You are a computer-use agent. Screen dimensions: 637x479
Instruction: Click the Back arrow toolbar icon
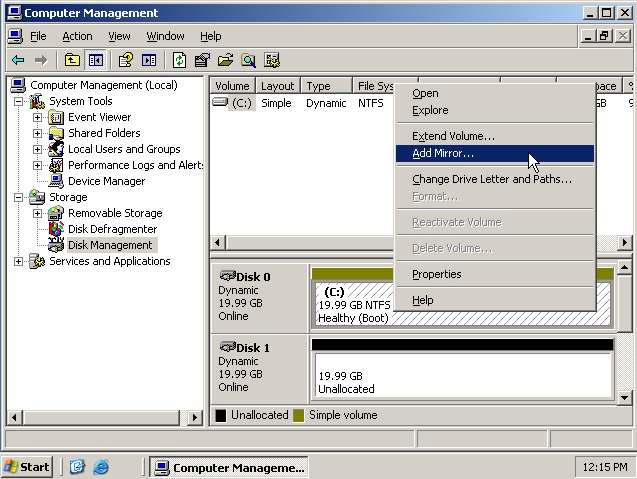click(x=18, y=61)
